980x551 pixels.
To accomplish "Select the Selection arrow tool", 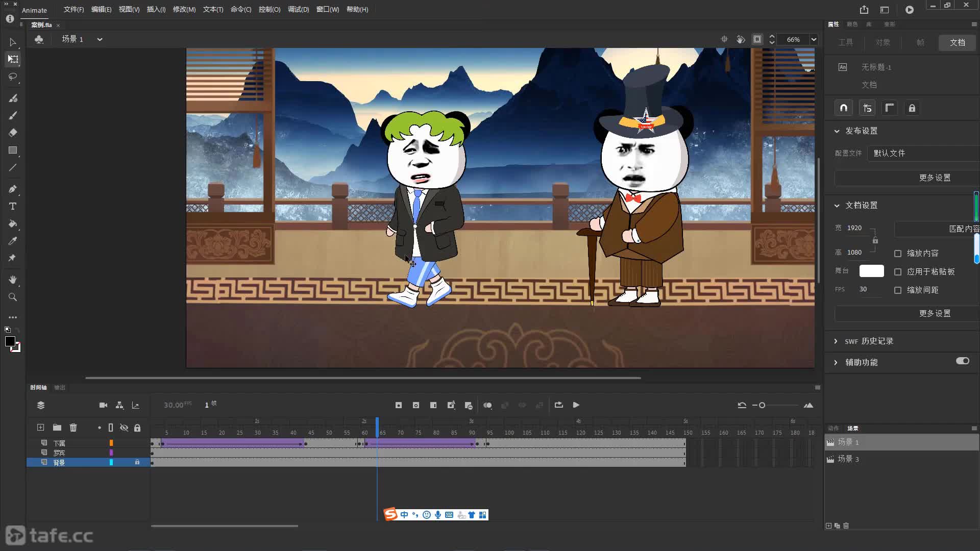I will [13, 42].
